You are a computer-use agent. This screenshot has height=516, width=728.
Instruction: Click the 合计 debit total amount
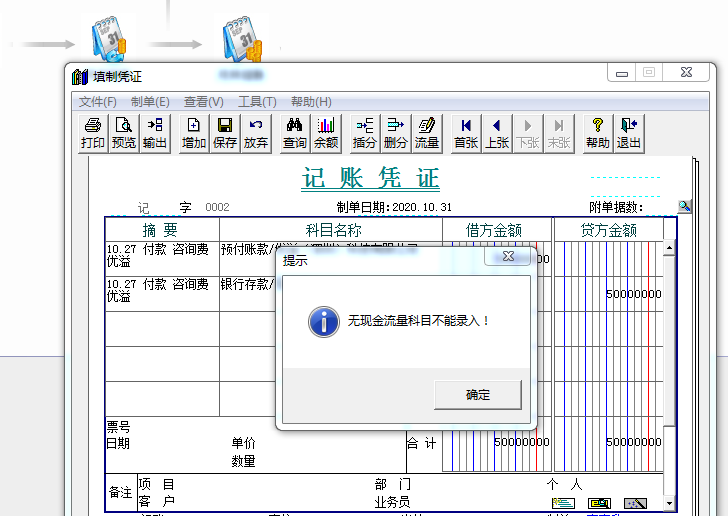[x=522, y=442]
